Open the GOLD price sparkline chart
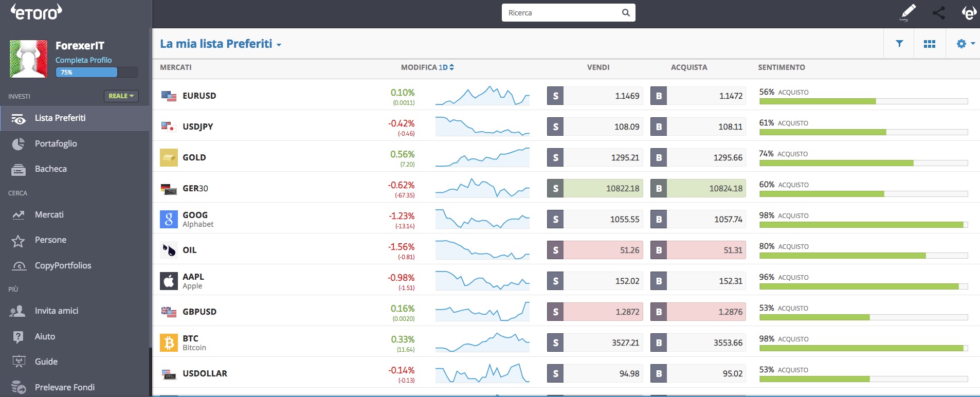Image resolution: width=980 pixels, height=397 pixels. point(482,157)
